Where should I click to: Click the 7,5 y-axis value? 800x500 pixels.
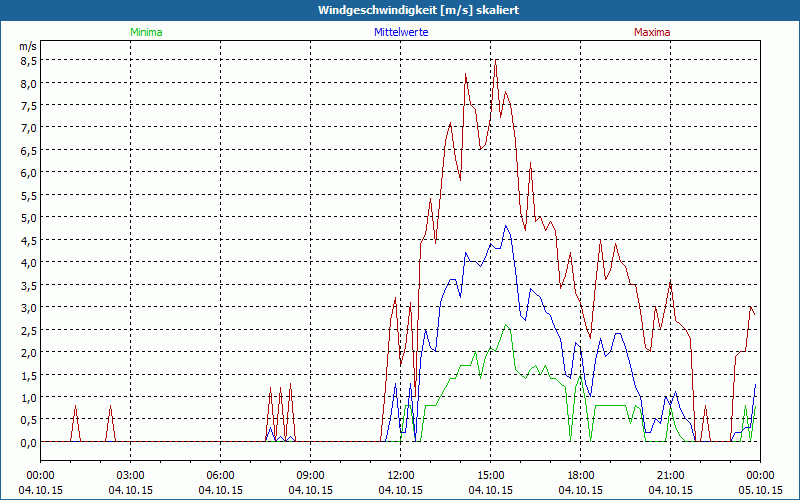click(28, 106)
